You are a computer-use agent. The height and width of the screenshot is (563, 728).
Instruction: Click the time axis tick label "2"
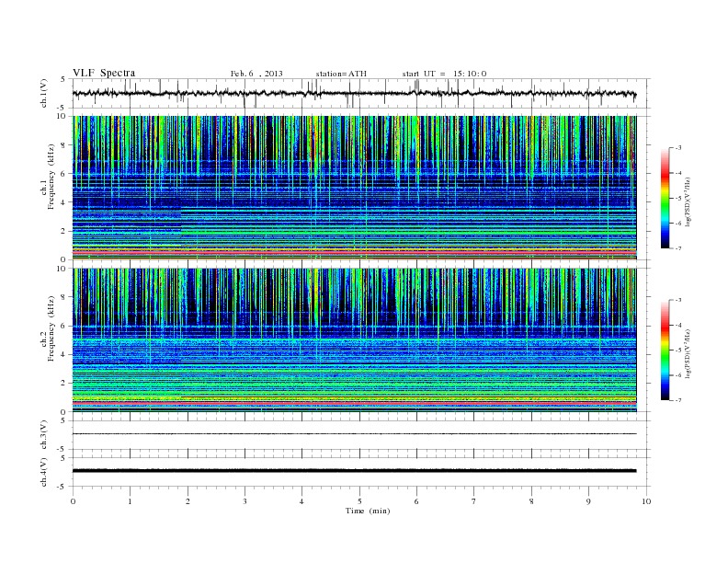tap(188, 501)
